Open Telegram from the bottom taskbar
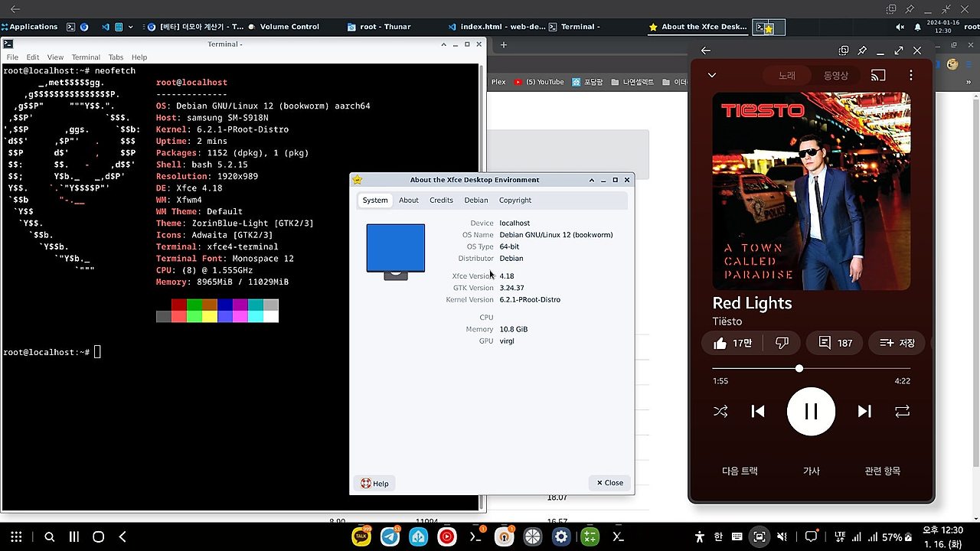 pyautogui.click(x=390, y=537)
